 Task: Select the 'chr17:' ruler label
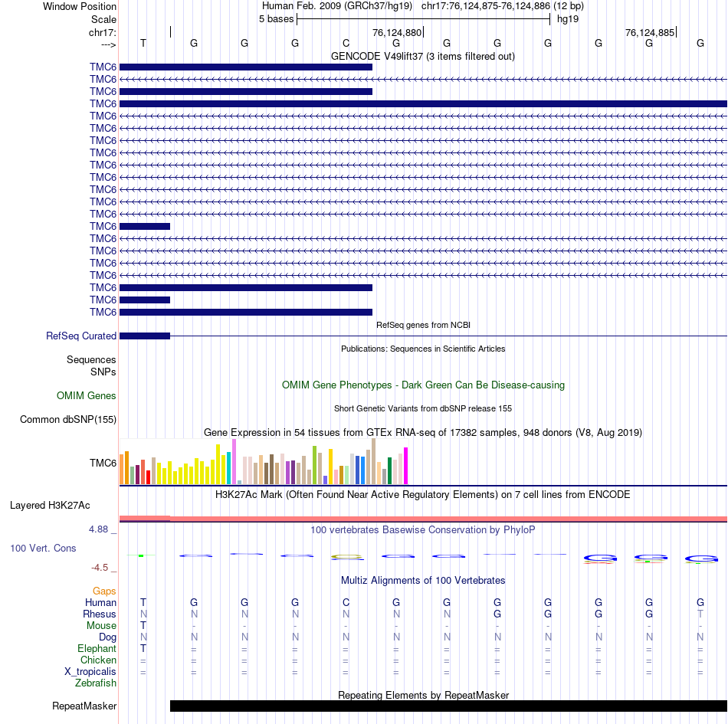(102, 32)
